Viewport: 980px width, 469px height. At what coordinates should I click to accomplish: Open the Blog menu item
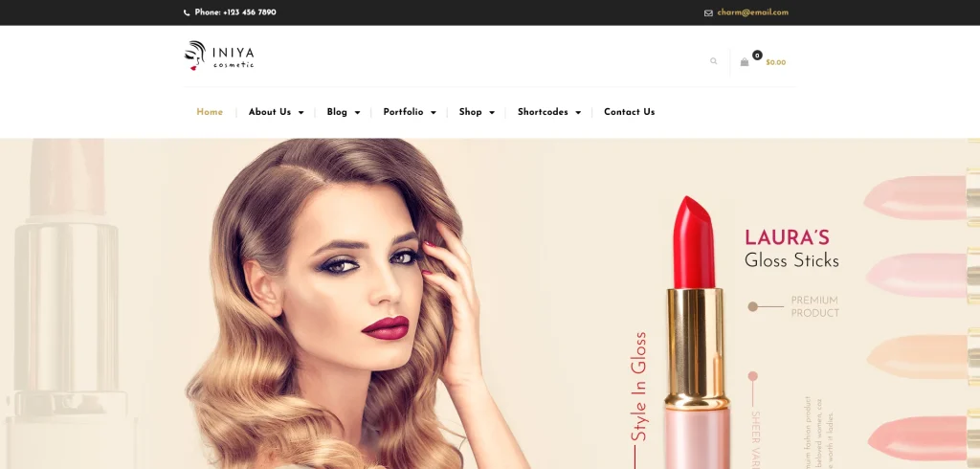pyautogui.click(x=337, y=112)
